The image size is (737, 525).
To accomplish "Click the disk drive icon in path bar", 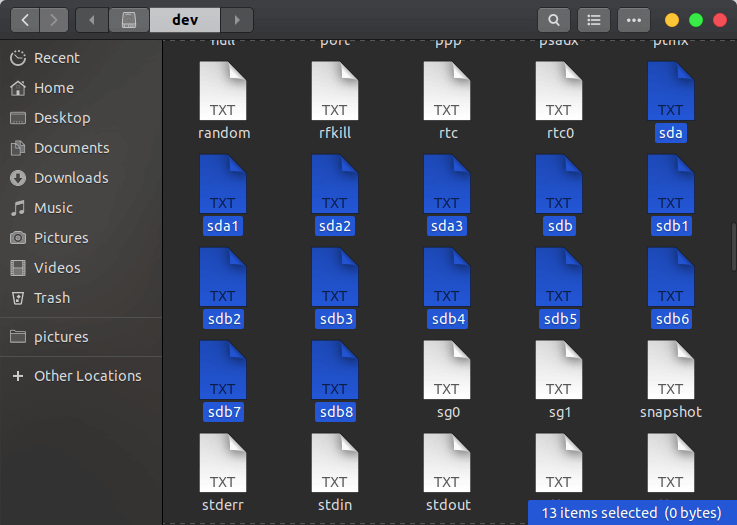I will pyautogui.click(x=128, y=20).
